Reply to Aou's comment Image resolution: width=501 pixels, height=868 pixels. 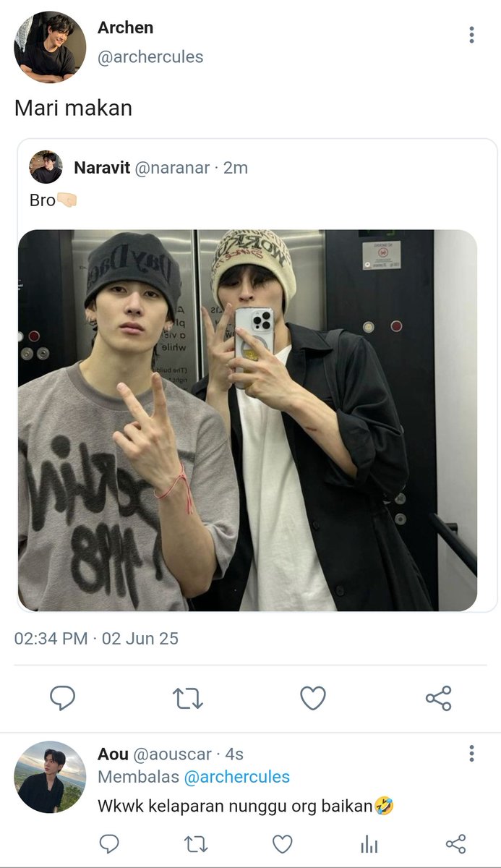(x=109, y=843)
